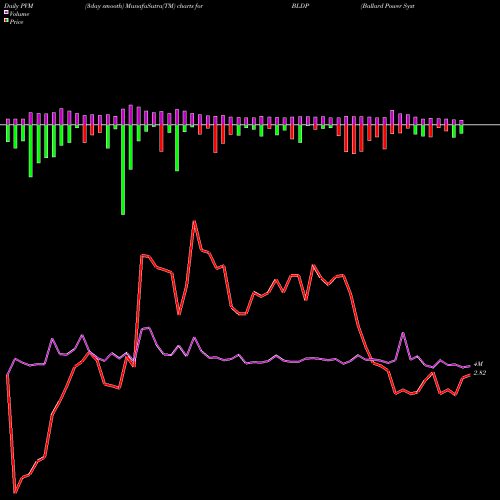Click the 'BLDP' ticker symbol
The image size is (500, 500).
coord(300,6)
